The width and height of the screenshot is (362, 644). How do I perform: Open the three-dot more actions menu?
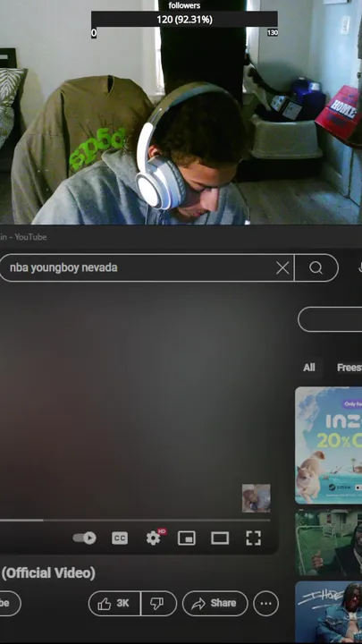pos(266,604)
